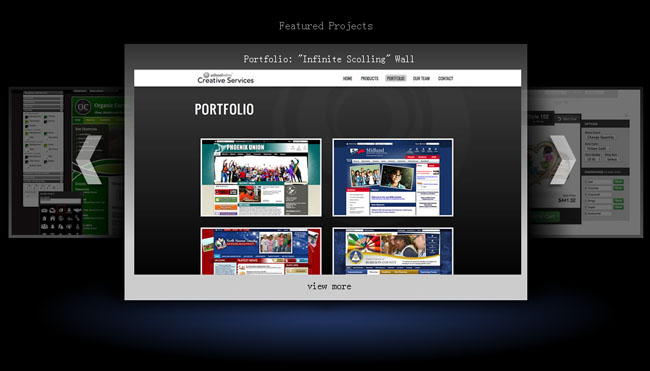Open the Phoenix Union website thumbnail
The image size is (650, 371).
(261, 177)
